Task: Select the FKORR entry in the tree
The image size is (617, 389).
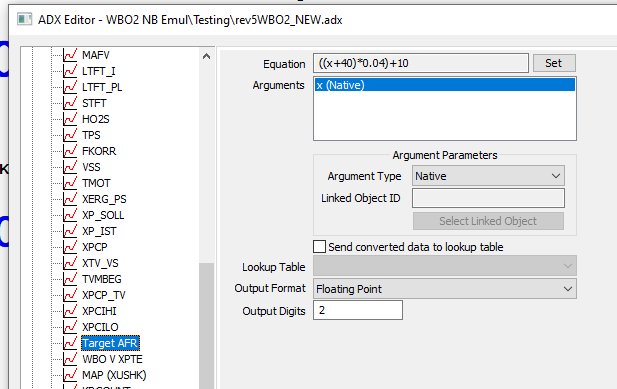Action: point(99,151)
